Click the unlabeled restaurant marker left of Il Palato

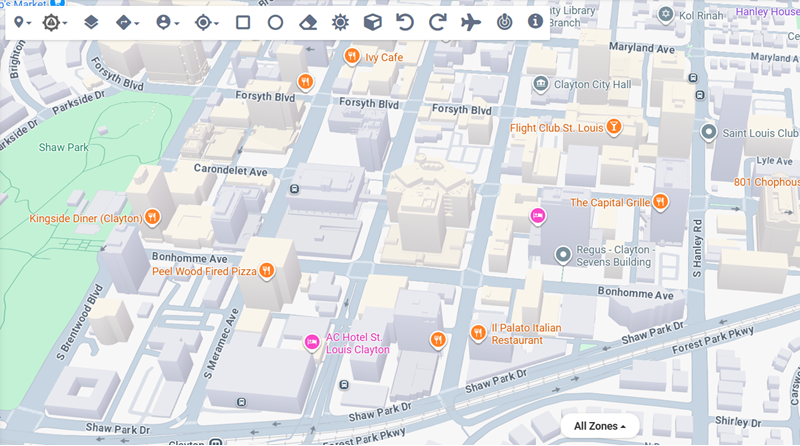click(438, 340)
